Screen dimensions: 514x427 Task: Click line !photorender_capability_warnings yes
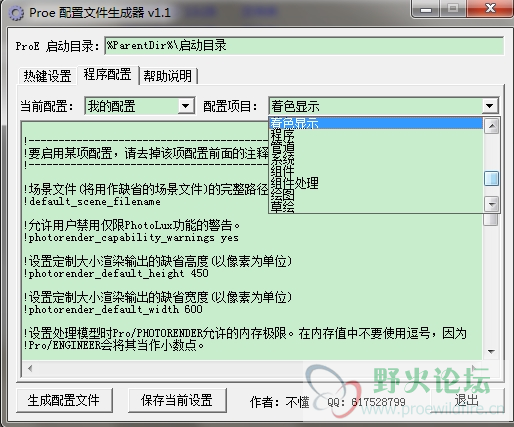(x=131, y=238)
